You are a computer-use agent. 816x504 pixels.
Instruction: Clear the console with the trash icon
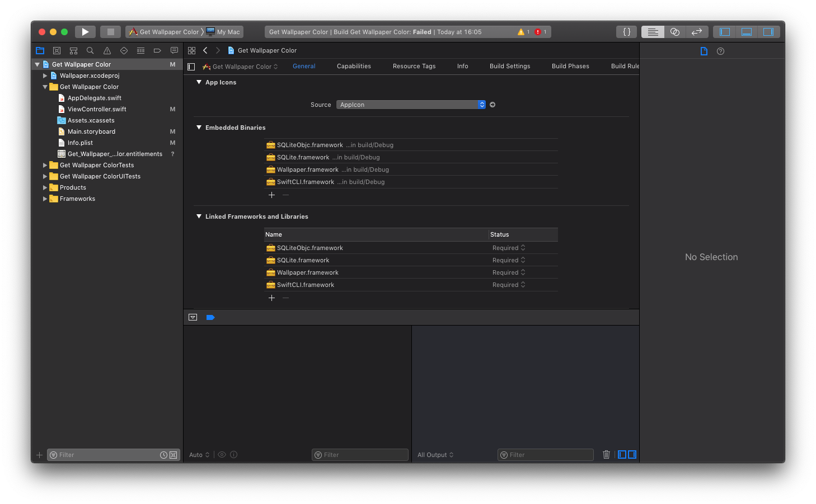[x=606, y=455]
